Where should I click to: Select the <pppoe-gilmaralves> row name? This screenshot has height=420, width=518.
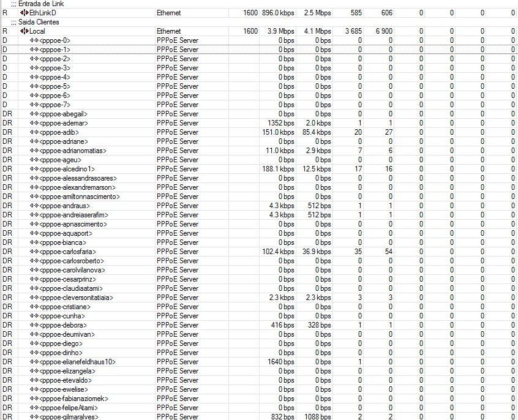tap(69, 417)
